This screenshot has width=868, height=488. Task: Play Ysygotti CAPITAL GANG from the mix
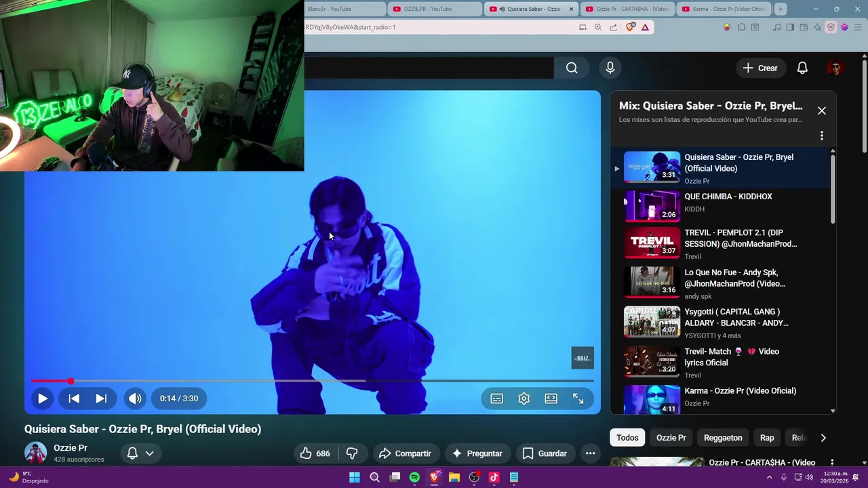720,323
